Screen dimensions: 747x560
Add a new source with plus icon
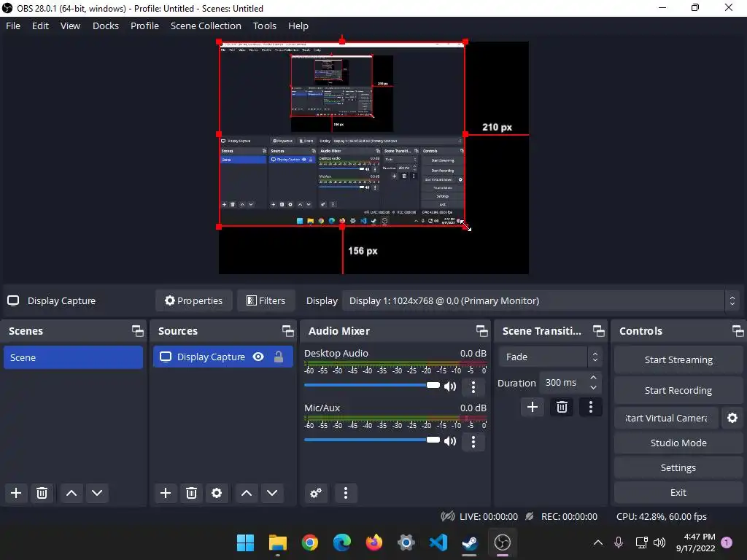(x=166, y=493)
